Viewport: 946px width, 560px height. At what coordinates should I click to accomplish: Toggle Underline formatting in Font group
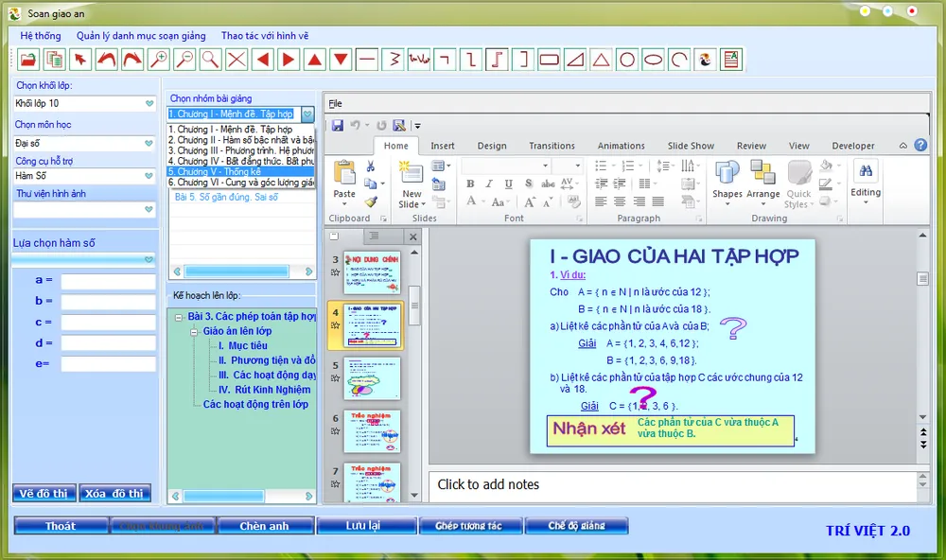[508, 184]
